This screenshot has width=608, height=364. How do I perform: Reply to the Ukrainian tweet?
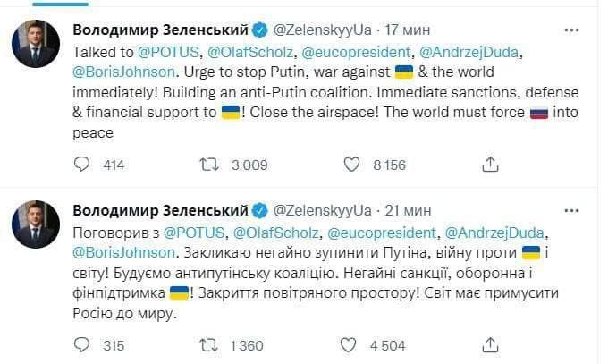[81, 345]
